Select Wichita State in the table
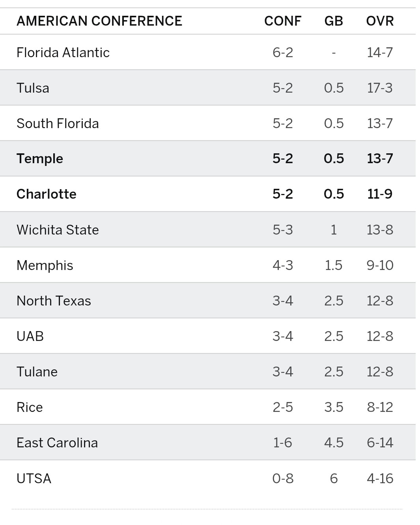 pyautogui.click(x=58, y=230)
